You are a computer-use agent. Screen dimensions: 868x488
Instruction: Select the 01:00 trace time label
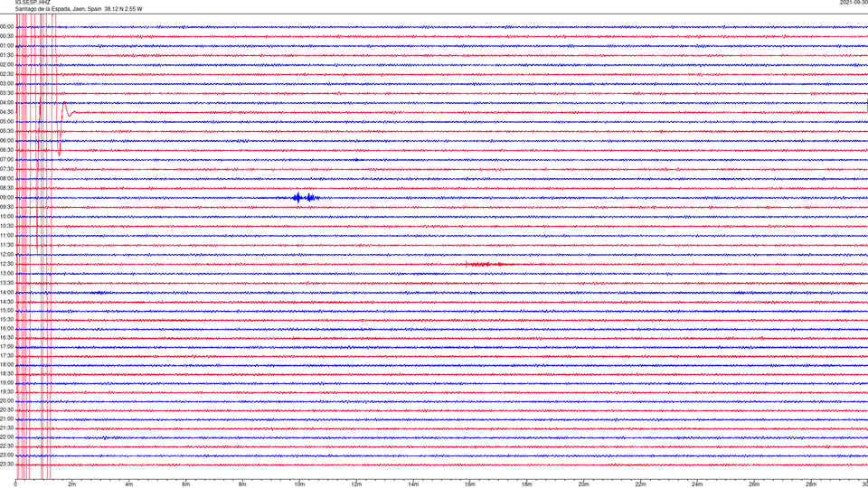pyautogui.click(x=6, y=46)
